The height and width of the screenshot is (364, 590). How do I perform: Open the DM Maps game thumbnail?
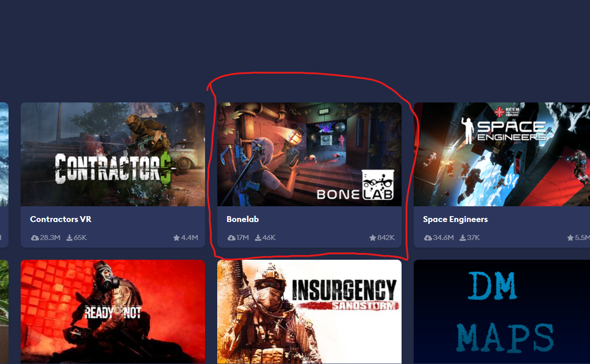coord(502,312)
